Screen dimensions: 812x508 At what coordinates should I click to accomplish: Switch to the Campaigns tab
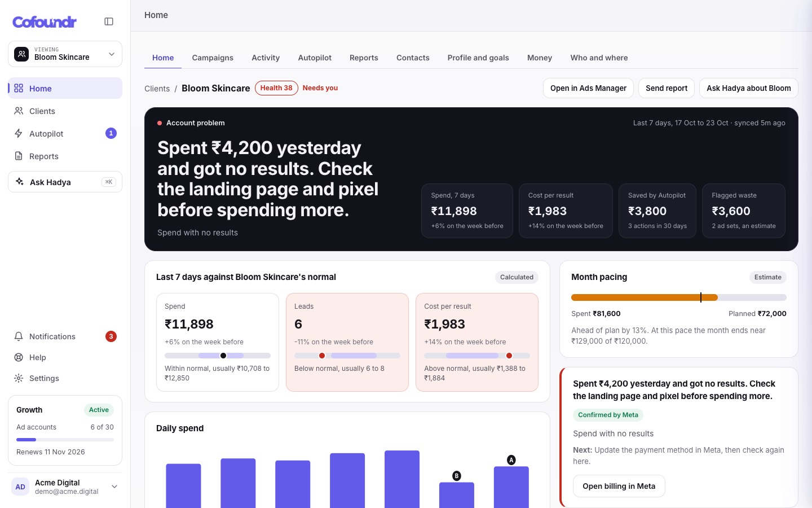pyautogui.click(x=213, y=58)
